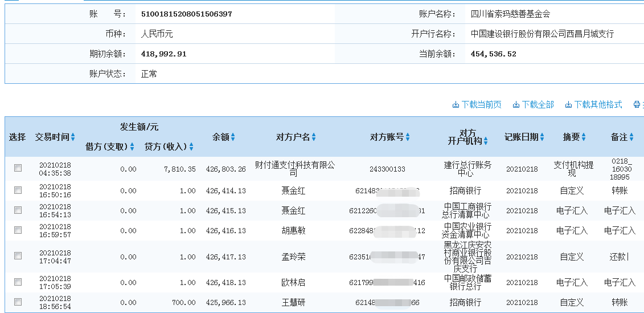Image resolution: width=644 pixels, height=313 pixels.
Task: Click institution 中国邮政储蓄银行总行
Action: [x=467, y=282]
